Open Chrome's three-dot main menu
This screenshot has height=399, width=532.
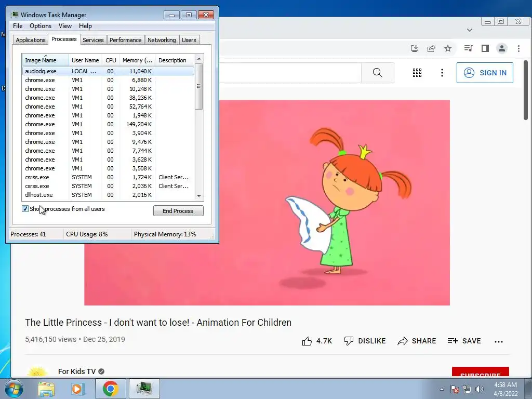click(518, 48)
